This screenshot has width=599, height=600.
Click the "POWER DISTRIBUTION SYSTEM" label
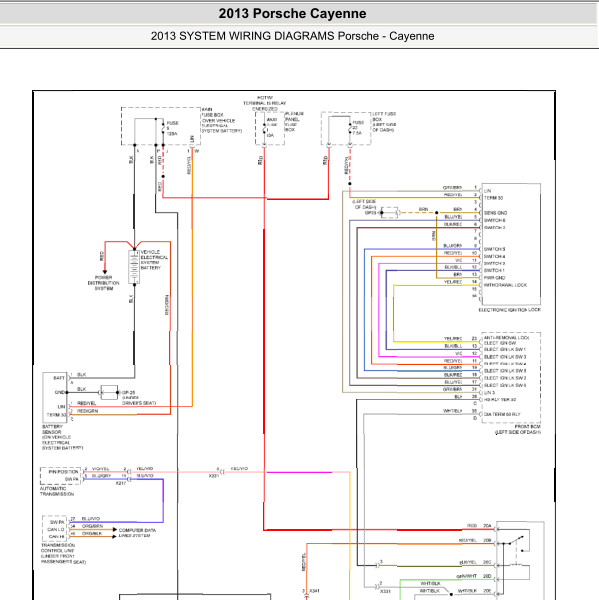103,283
